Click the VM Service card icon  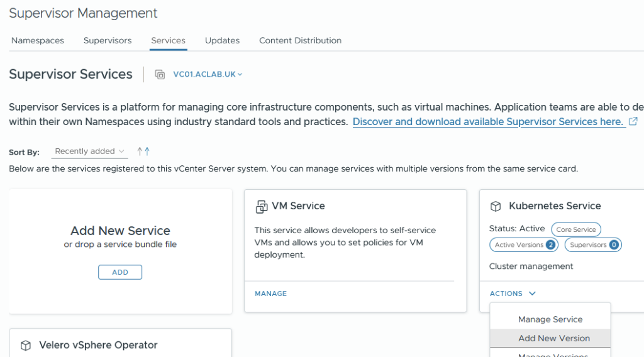pos(262,207)
